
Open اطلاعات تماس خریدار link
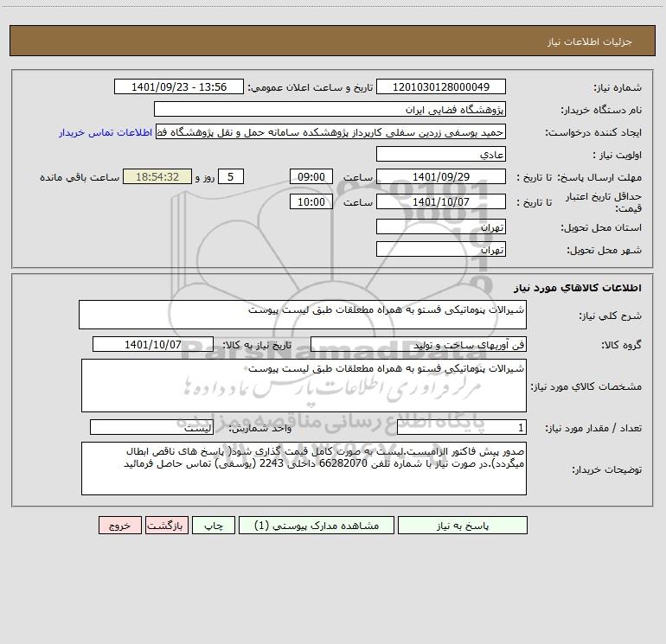106,132
